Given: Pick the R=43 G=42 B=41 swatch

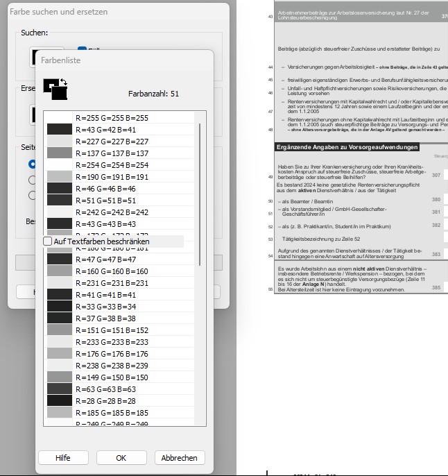Looking at the screenshot, I should pyautogui.click(x=60, y=129).
